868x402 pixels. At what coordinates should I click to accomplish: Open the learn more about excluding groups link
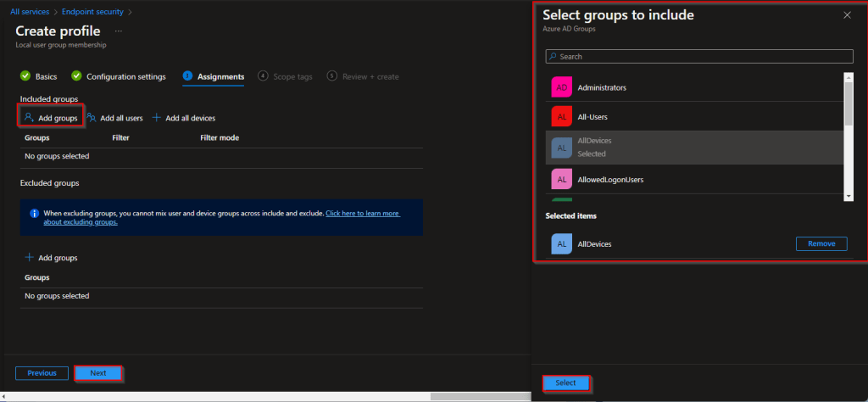tap(362, 214)
